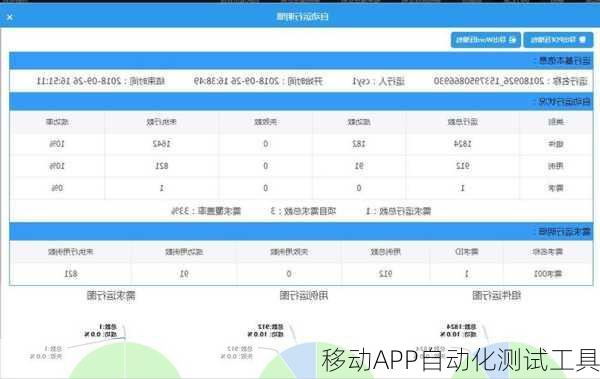Image resolution: width=600 pixels, height=379 pixels.
Task: Select the 组件 row label
Action: [x=556, y=144]
